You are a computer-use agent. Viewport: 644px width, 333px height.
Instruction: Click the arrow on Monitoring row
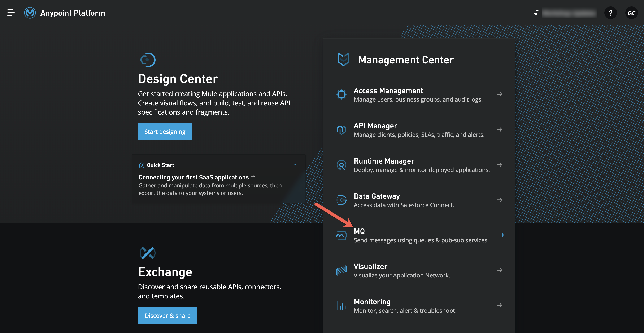500,305
